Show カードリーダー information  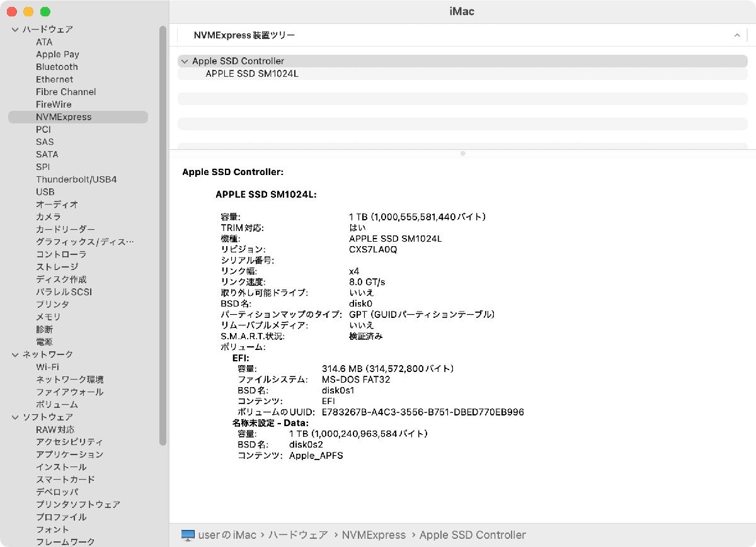tap(66, 229)
